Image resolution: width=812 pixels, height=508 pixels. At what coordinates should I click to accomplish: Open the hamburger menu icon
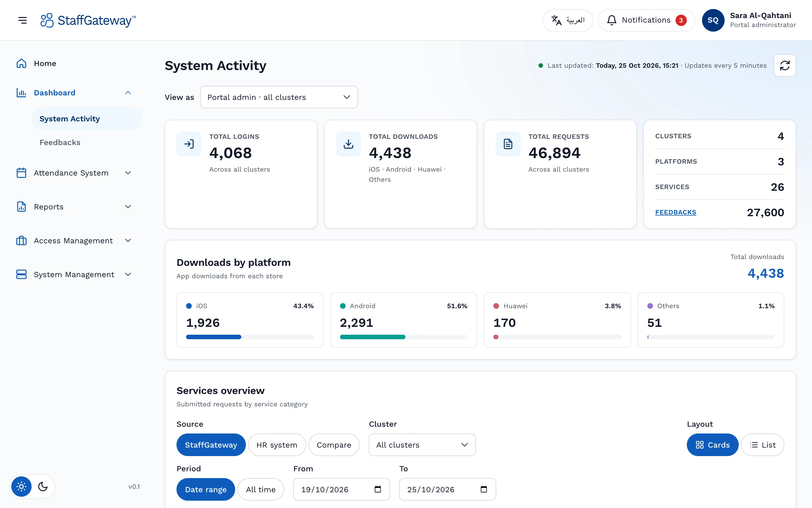[x=23, y=20]
